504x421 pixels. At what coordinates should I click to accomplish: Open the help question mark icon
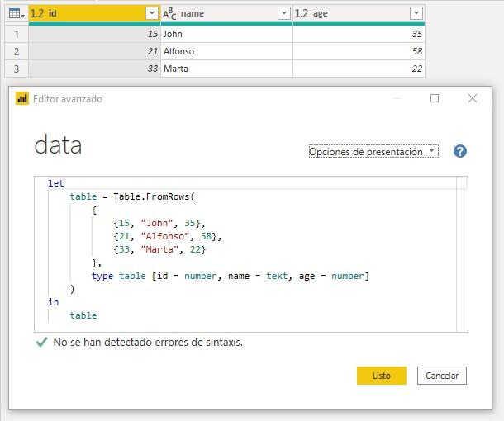click(460, 151)
